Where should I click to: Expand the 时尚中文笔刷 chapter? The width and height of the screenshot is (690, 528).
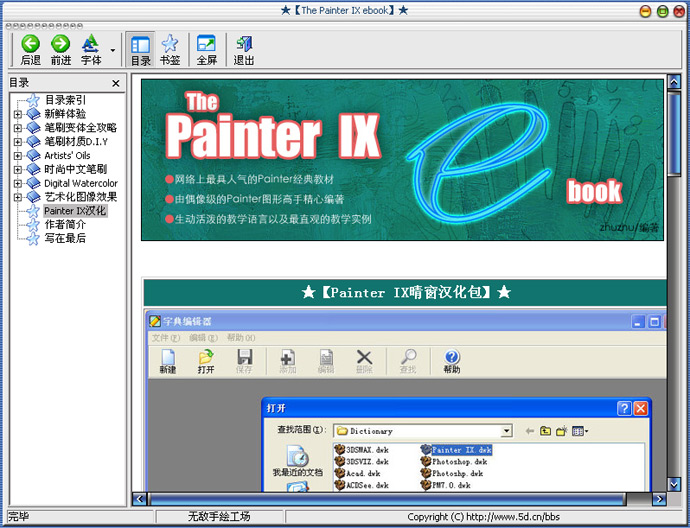(x=18, y=169)
